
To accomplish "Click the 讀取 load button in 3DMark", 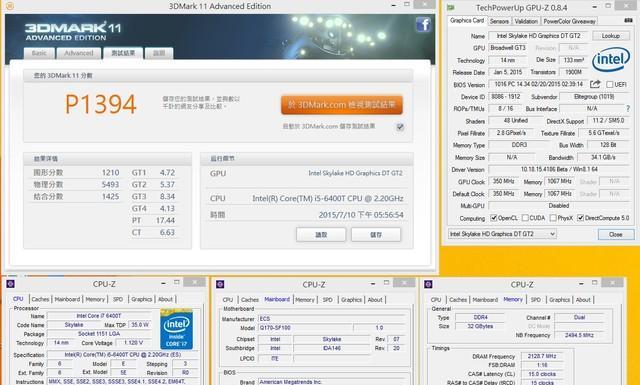I will (321, 235).
